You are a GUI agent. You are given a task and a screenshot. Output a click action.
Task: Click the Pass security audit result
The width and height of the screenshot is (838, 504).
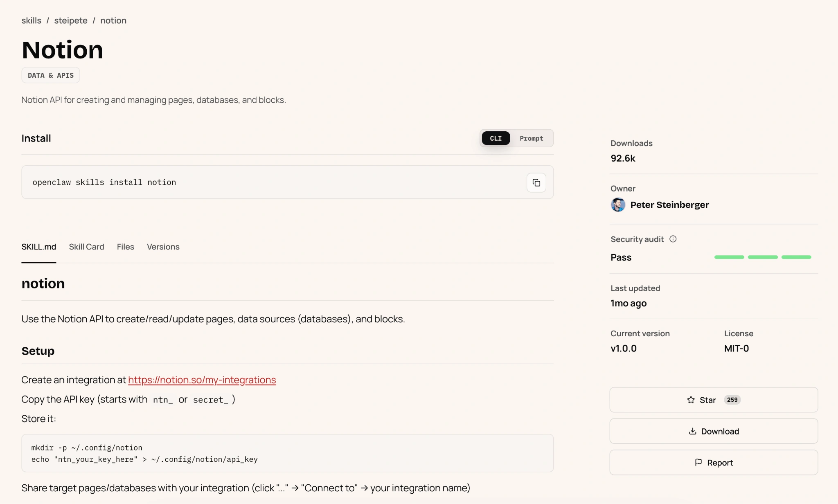click(621, 257)
